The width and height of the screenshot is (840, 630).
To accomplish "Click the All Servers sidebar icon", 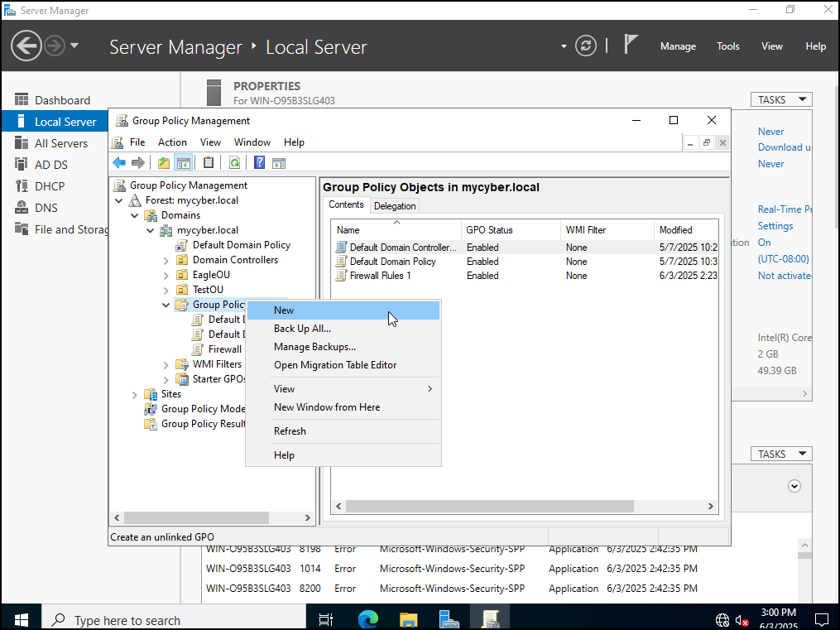I will 22,143.
